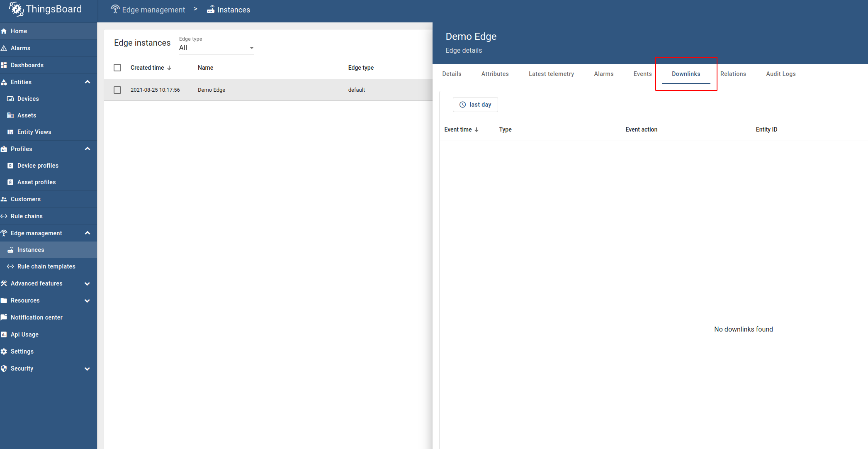868x449 pixels.
Task: Select the Api Usage icon
Action: [4, 334]
